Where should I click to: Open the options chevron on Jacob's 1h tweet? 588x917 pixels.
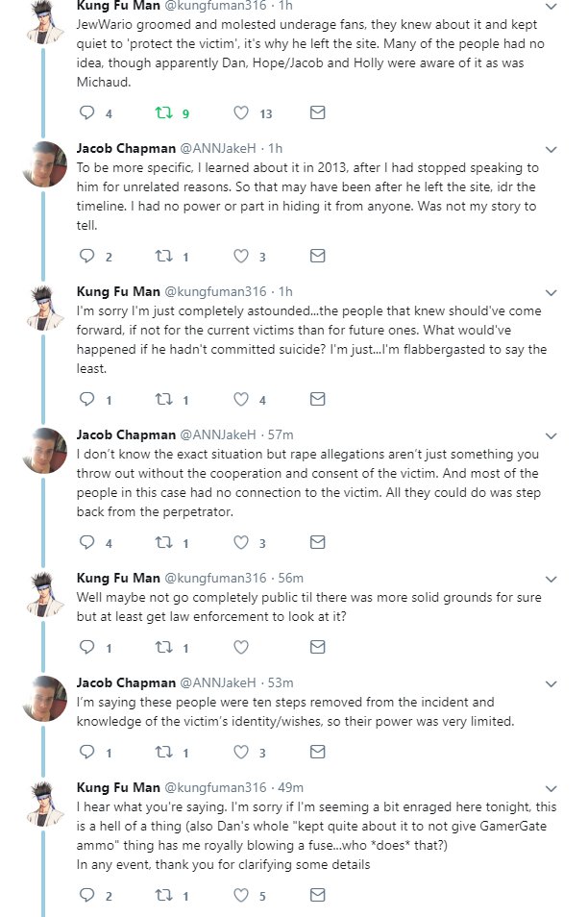click(551, 150)
